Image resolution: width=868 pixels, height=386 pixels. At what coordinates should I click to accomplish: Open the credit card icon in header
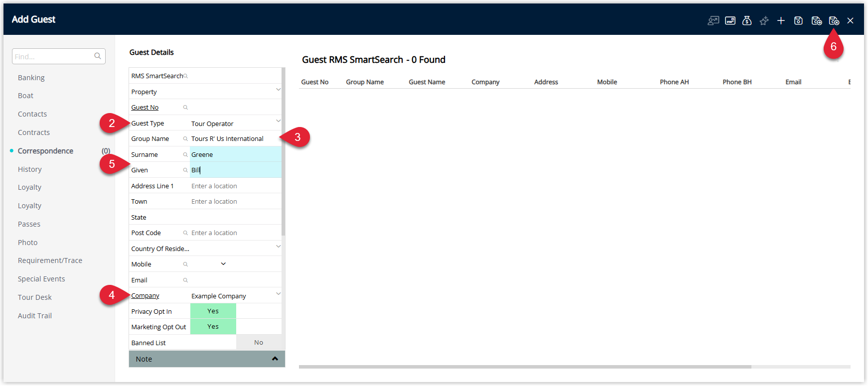click(x=730, y=20)
